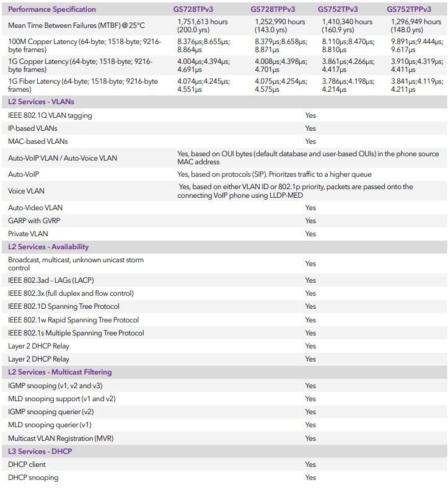Click latency value '3.841µs;4.119µs;'
The image size is (448, 488).
click(418, 82)
